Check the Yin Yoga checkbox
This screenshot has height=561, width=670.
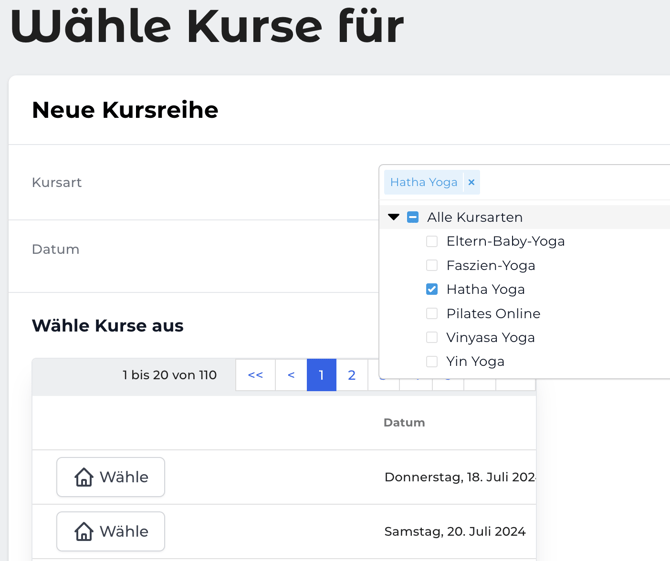click(x=432, y=361)
